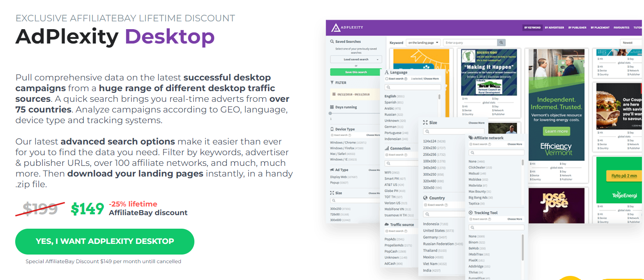
Task: Select PopAds in the Traffic source list
Action: click(x=395, y=239)
